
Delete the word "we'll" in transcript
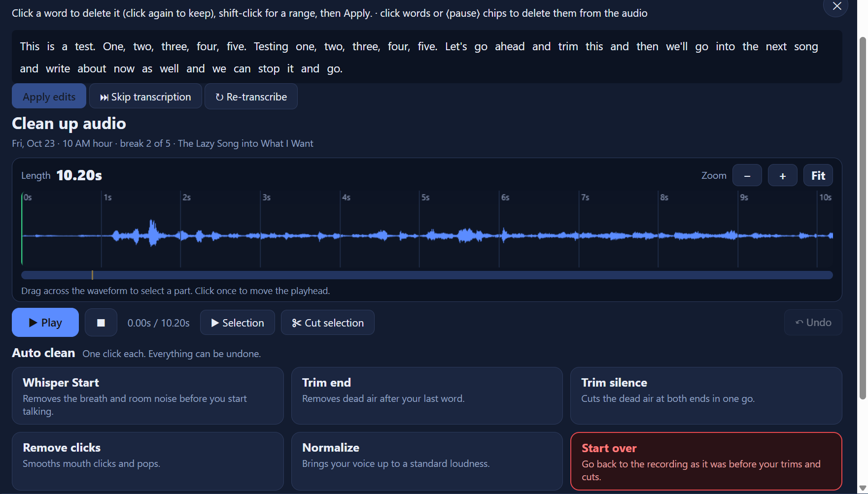[x=677, y=46]
